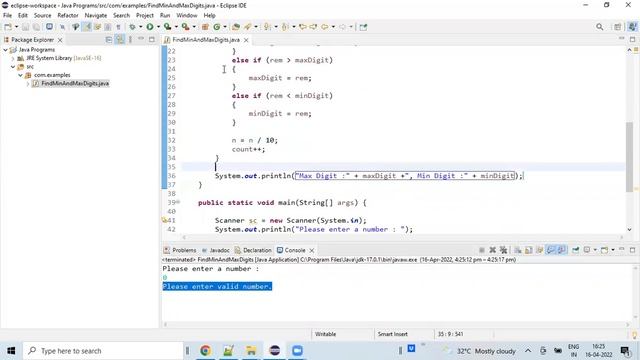The height and width of the screenshot is (360, 640).
Task: Run the program with green Run button
Action: [x=150, y=27]
